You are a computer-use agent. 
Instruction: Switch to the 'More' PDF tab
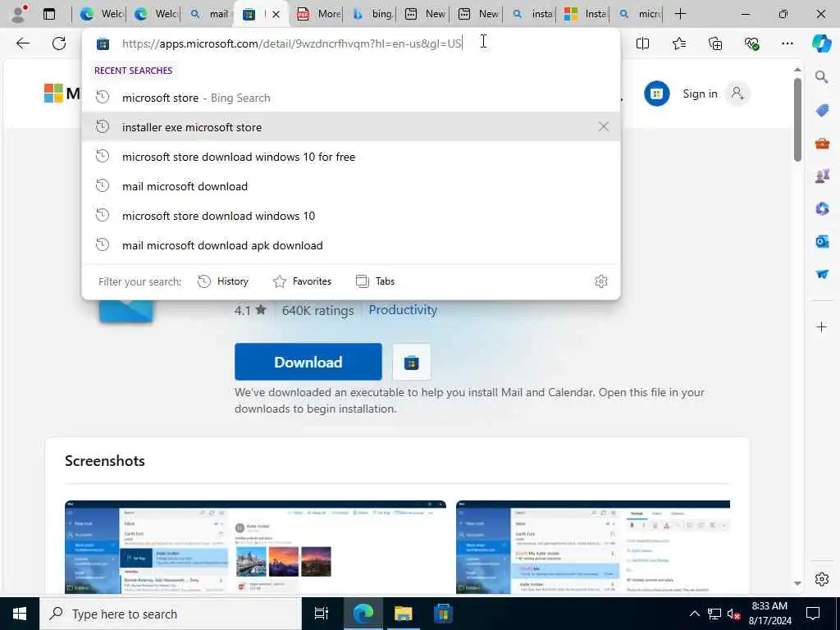(x=318, y=14)
